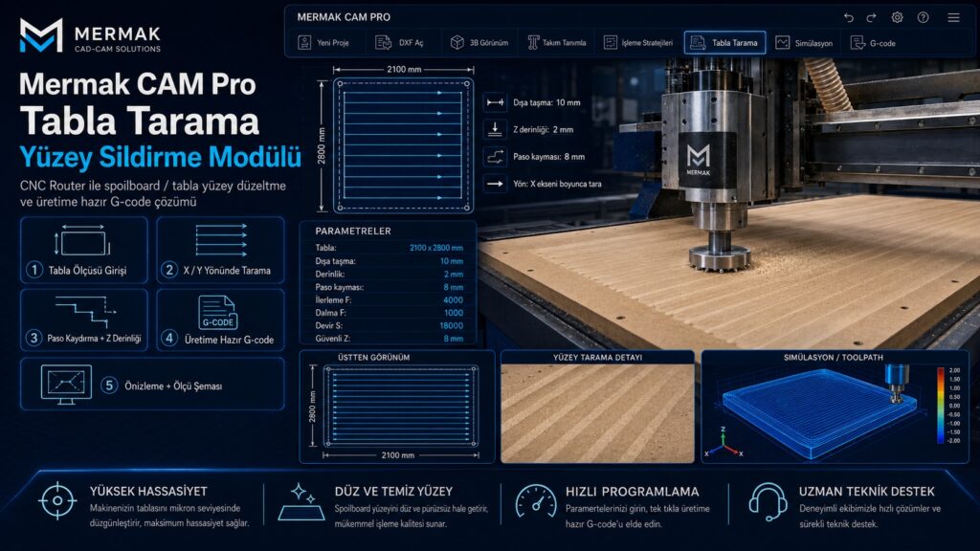Click the Paso kayması value 8 mm
The image size is (980, 551).
[x=453, y=287]
